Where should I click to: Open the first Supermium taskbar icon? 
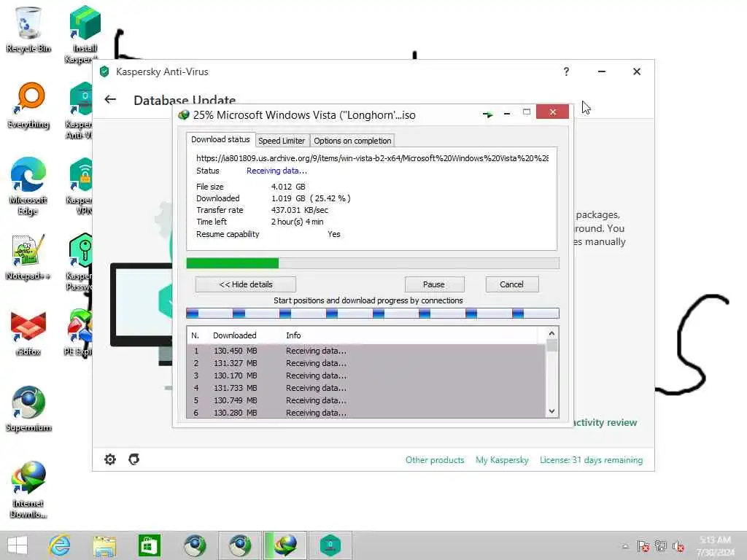tap(194, 545)
